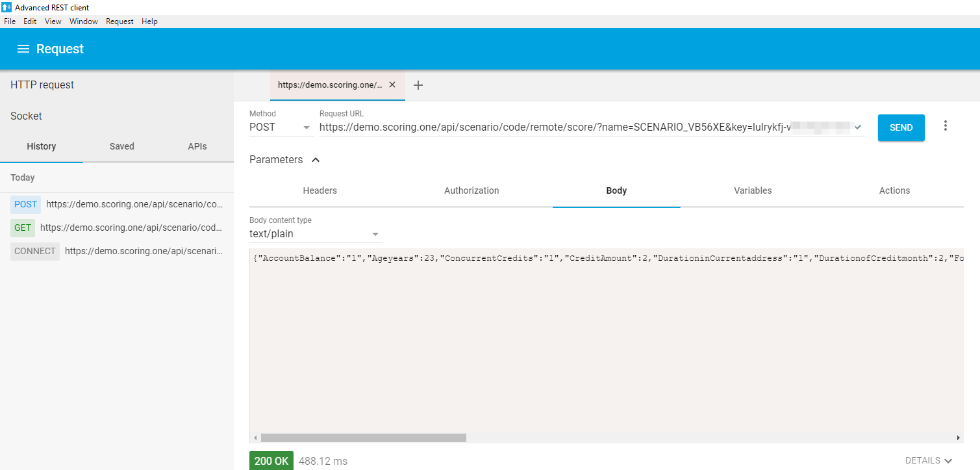The width and height of the screenshot is (980, 470).
Task: Switch to the Headers tab
Action: pos(320,190)
